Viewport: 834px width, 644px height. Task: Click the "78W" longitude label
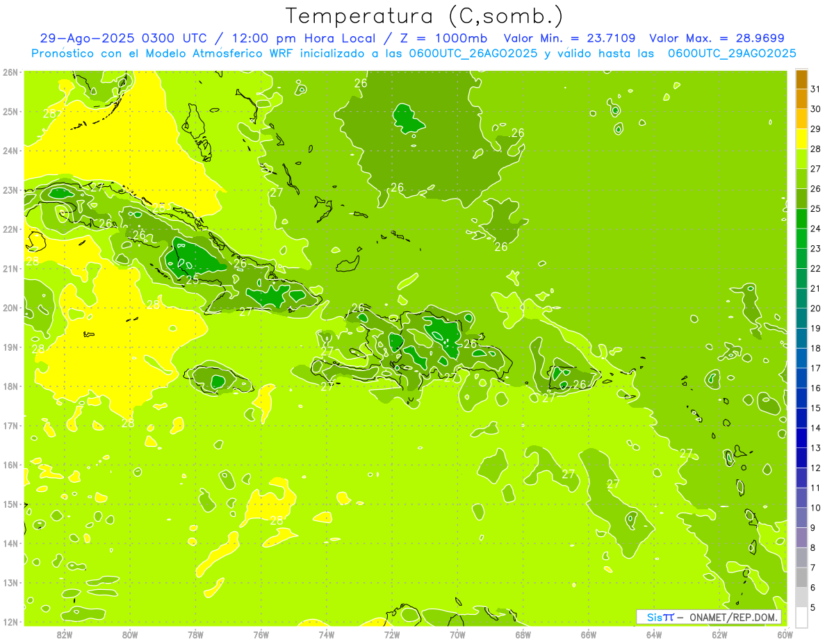(195, 634)
